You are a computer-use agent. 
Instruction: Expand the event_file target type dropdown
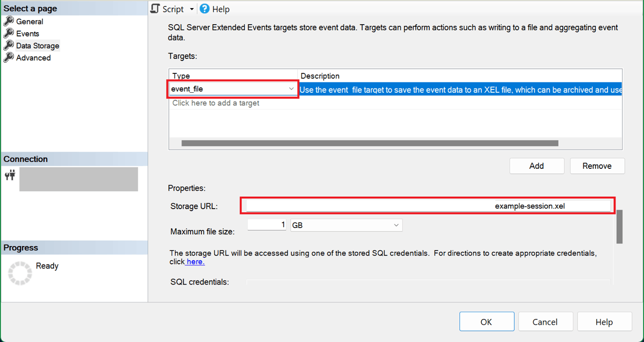pyautogui.click(x=291, y=89)
